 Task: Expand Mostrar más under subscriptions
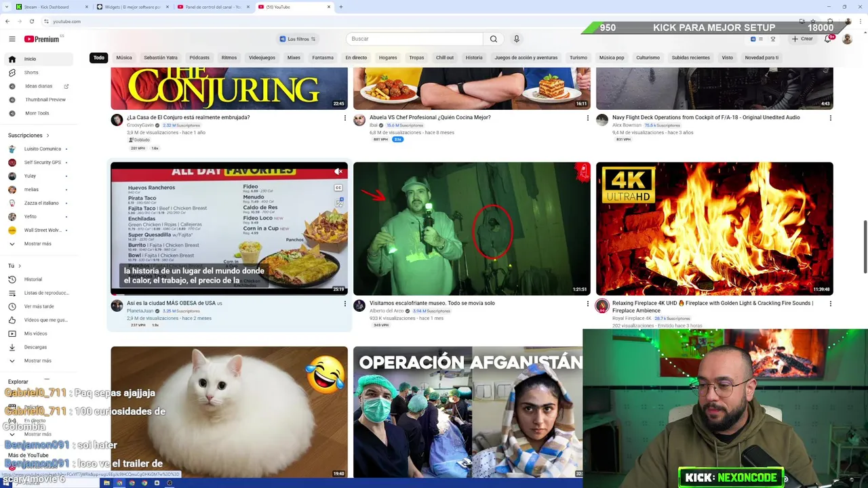(39, 243)
